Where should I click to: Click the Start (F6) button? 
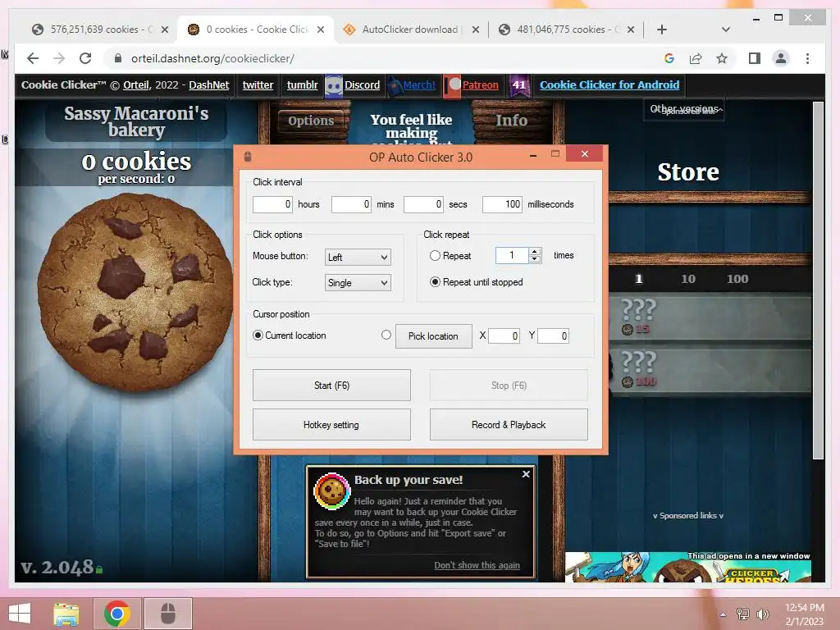coord(331,386)
